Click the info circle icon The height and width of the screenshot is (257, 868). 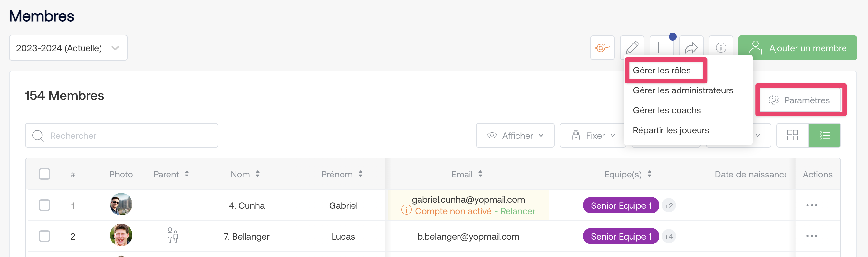tap(721, 47)
